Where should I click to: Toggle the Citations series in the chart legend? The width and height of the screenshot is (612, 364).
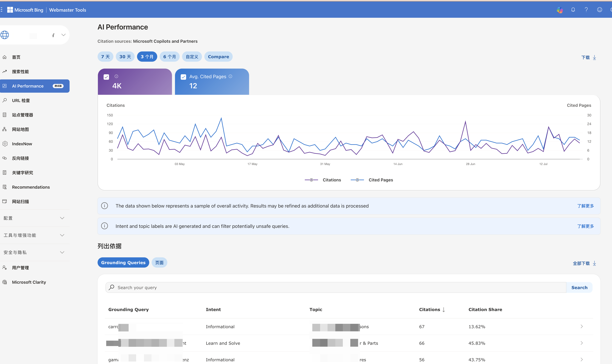pos(323,180)
